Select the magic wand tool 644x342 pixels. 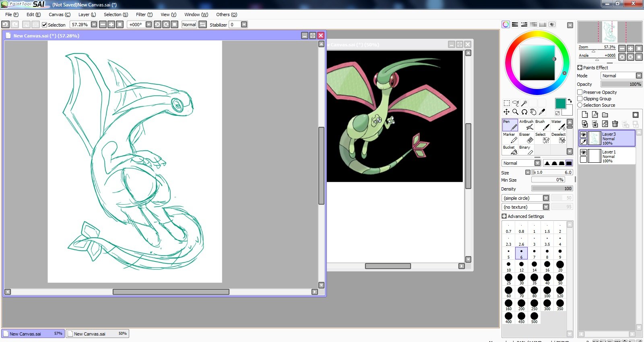pyautogui.click(x=524, y=103)
